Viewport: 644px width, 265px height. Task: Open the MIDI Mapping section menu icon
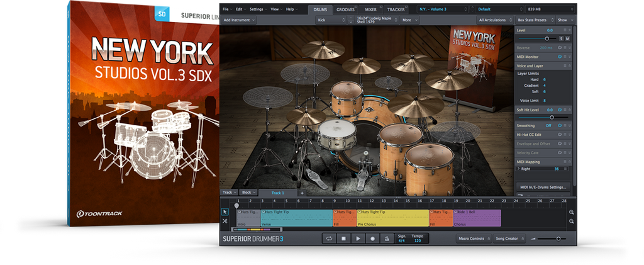[565, 162]
